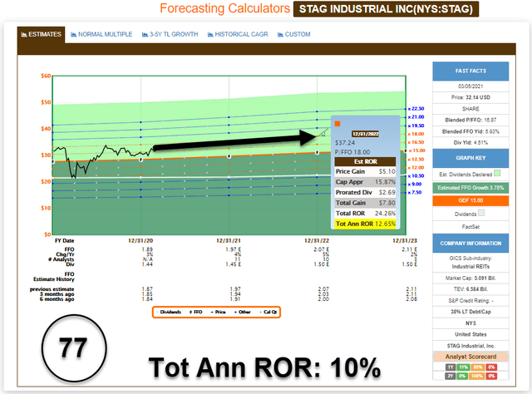The image size is (532, 394).
Task: Click the COMPANY INFORMATION panel header
Action: 470,244
